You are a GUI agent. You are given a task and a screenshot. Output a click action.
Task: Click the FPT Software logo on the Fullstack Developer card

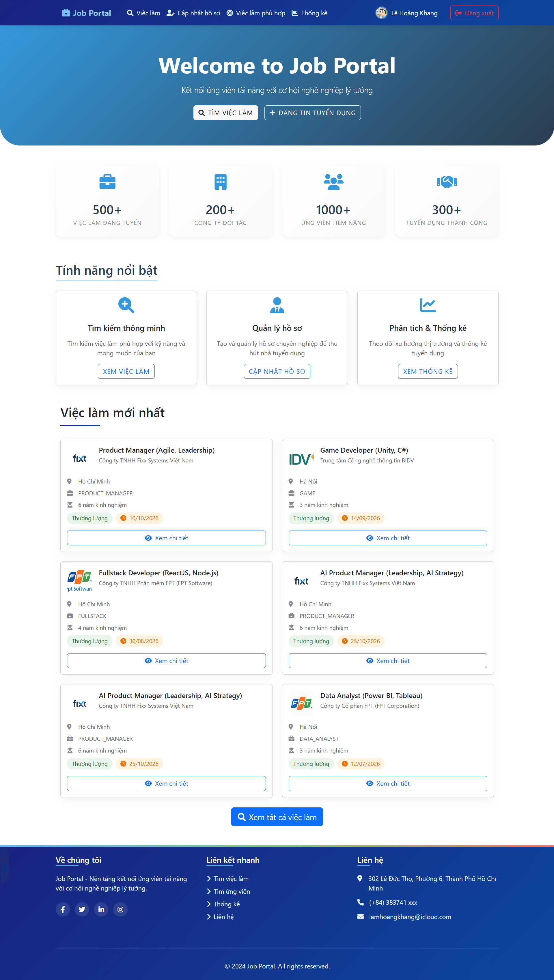[x=79, y=580]
